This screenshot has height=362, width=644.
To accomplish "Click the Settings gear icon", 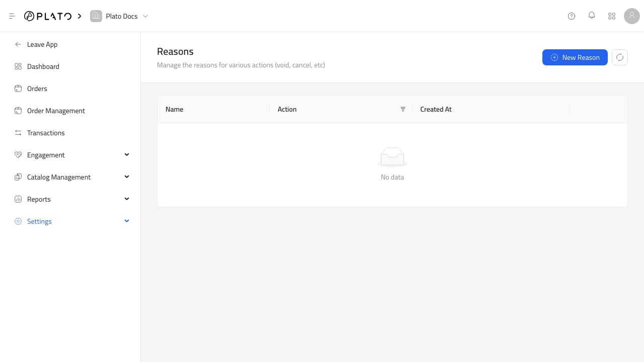I will click(x=18, y=221).
